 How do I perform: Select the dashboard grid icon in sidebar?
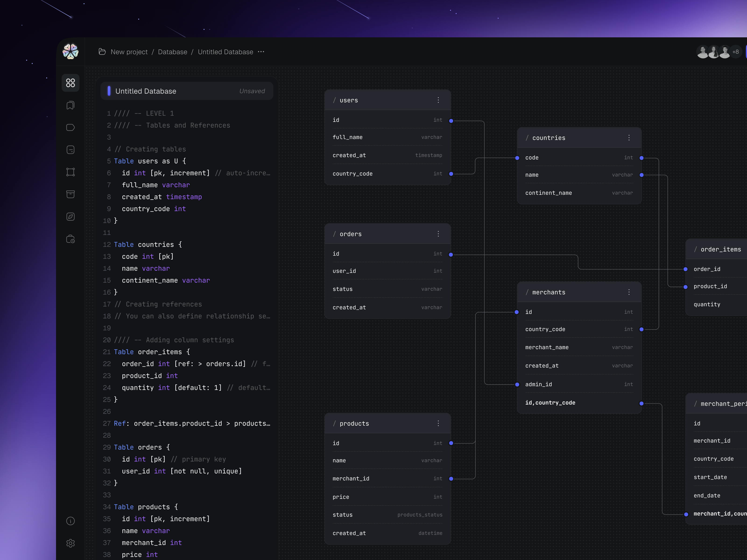coord(70,83)
